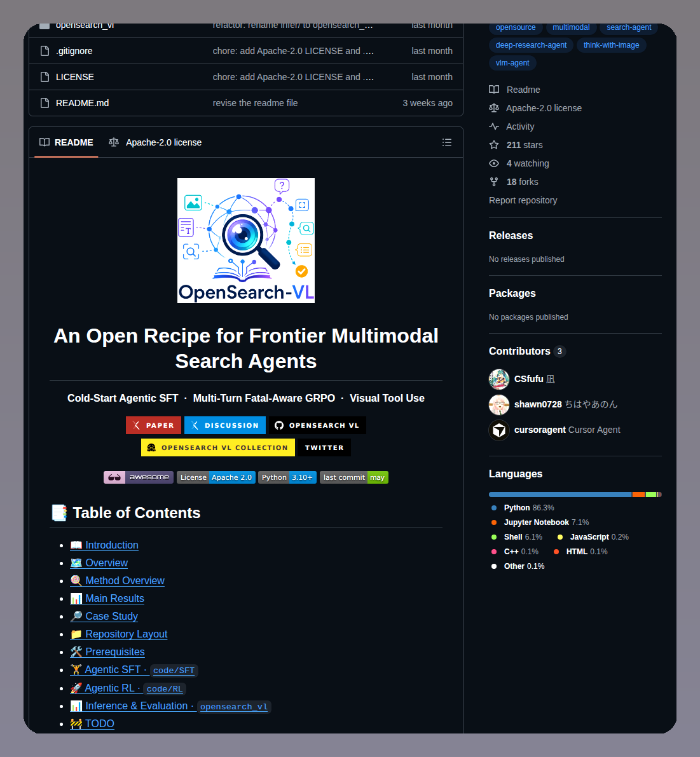The height and width of the screenshot is (757, 700).
Task: Jump to Introduction in table of contents
Action: (x=104, y=545)
